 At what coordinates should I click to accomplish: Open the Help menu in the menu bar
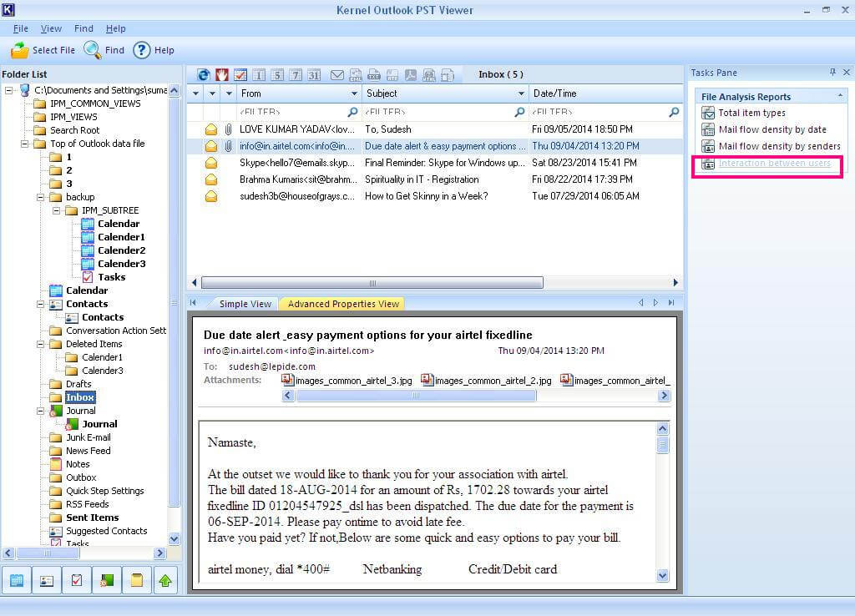pos(115,28)
